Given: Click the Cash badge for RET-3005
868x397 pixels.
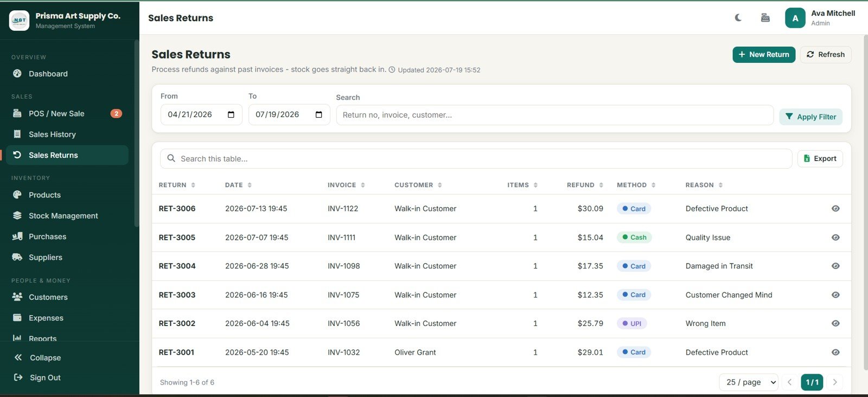Looking at the screenshot, I should pos(634,238).
